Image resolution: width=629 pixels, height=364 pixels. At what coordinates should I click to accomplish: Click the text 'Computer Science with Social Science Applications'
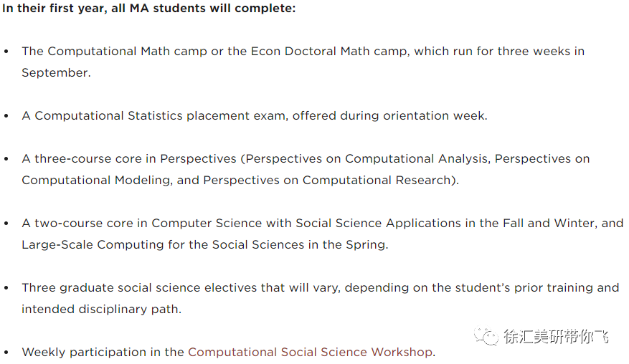(x=306, y=223)
